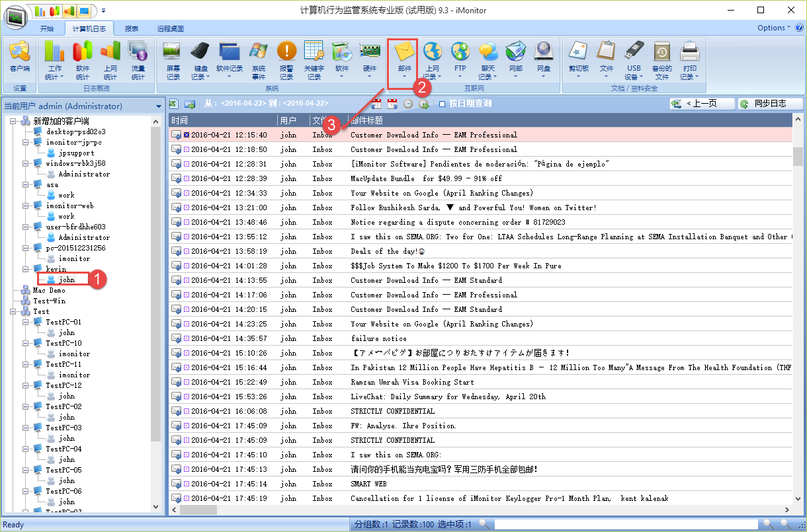Click the Excel export icon in filter bar
807x532 pixels.
click(x=174, y=104)
